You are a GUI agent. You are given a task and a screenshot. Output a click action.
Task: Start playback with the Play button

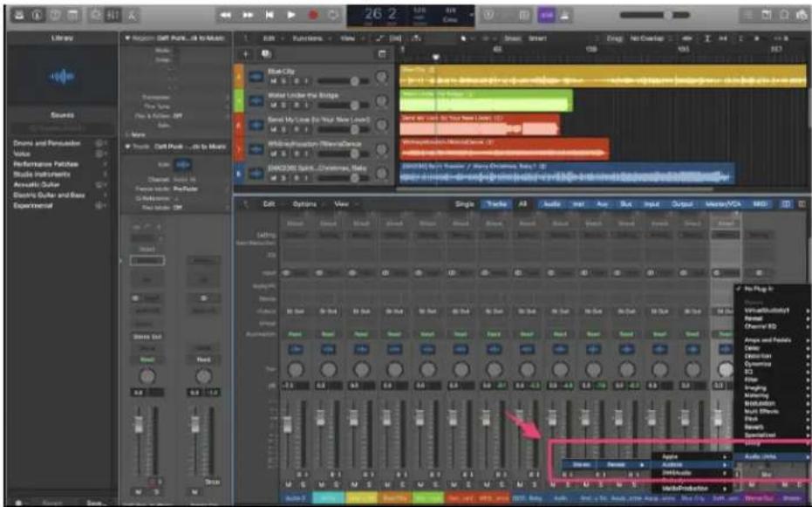click(x=291, y=15)
